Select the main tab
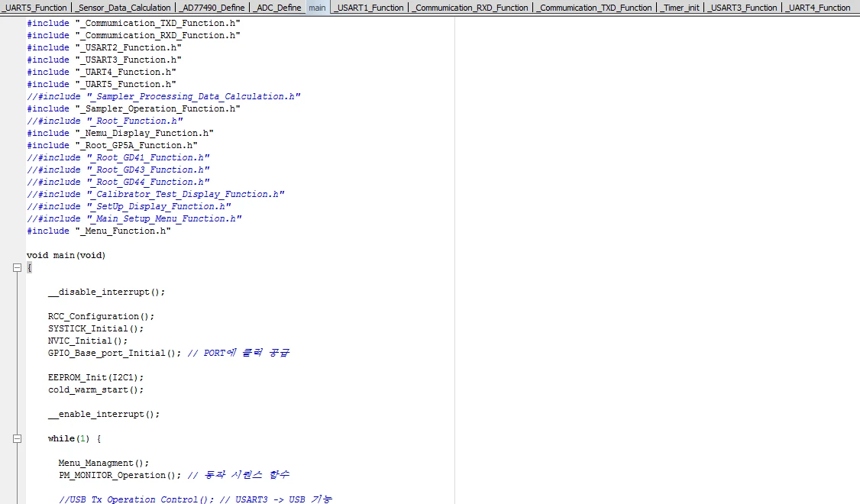This screenshot has height=504, width=860. pos(318,8)
